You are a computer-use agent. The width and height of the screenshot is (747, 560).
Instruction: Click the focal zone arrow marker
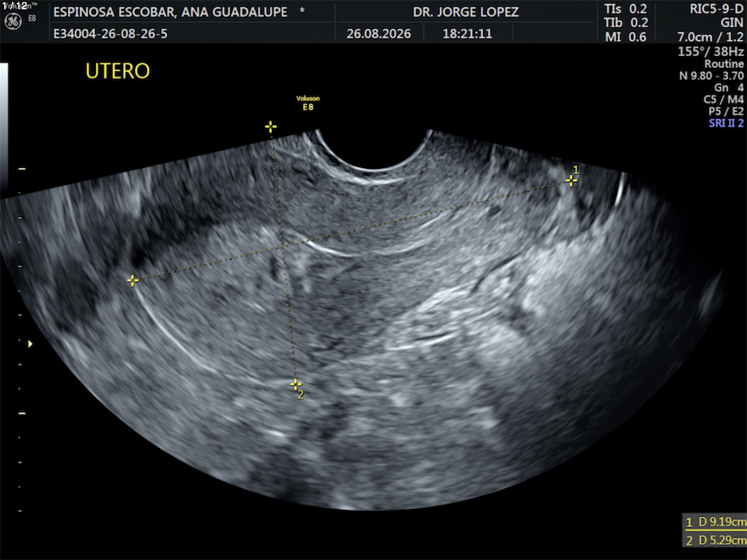pyautogui.click(x=30, y=344)
